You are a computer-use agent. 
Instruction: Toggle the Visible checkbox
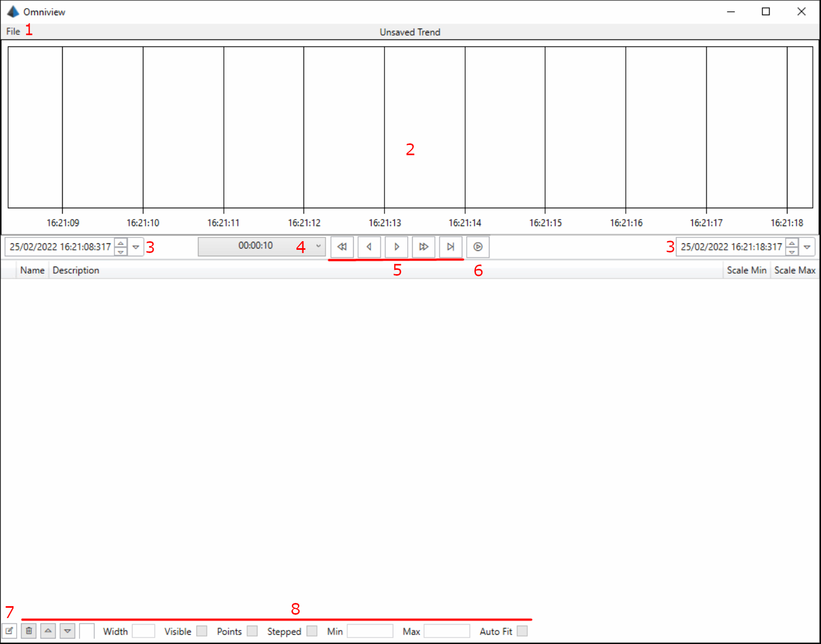tap(202, 631)
